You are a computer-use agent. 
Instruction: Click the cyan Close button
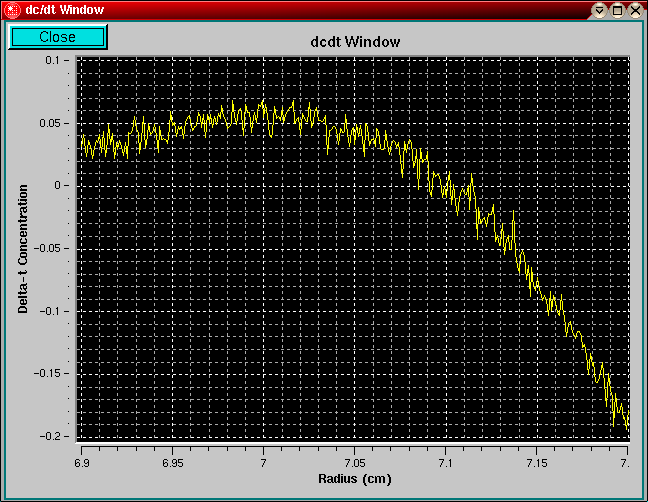[57, 37]
